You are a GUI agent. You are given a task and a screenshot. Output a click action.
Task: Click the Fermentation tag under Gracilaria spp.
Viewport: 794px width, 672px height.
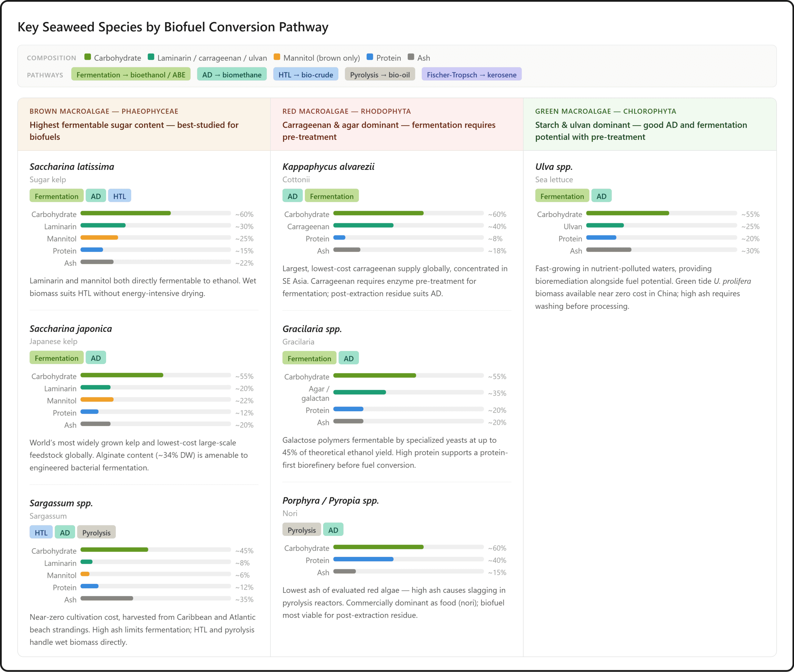309,358
